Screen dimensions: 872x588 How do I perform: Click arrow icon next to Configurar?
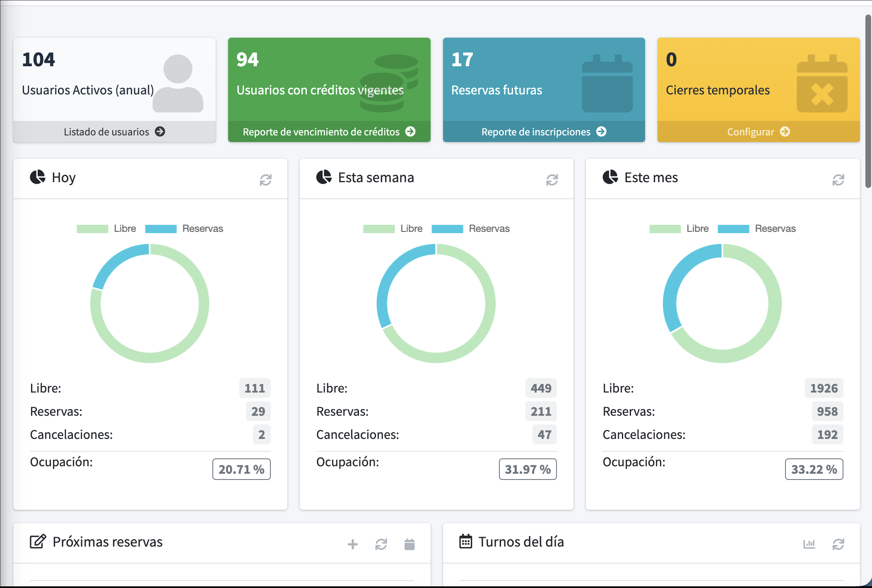click(785, 132)
